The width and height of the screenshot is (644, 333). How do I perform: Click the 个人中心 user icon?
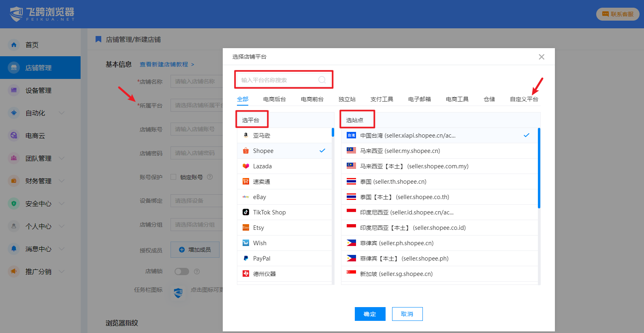point(14,226)
